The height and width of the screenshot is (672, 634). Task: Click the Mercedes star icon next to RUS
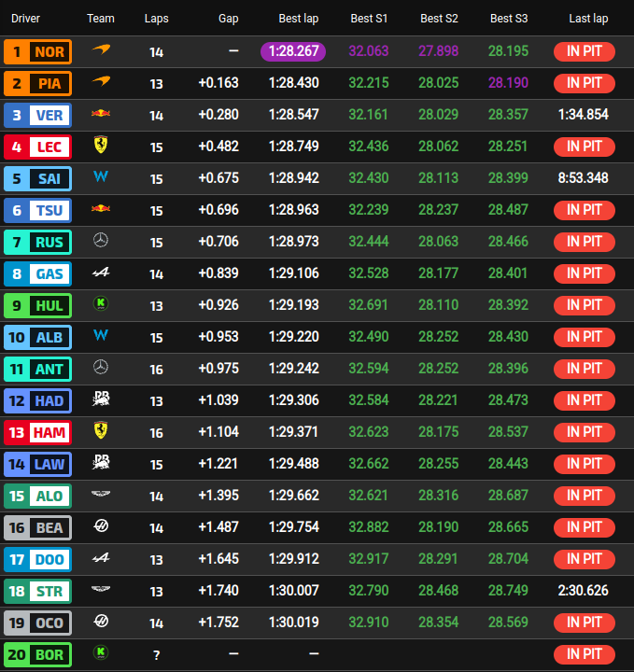[101, 240]
